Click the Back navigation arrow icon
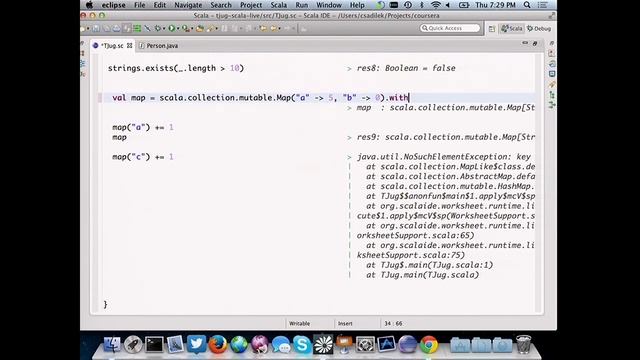This screenshot has height=360, width=640. click(274, 29)
